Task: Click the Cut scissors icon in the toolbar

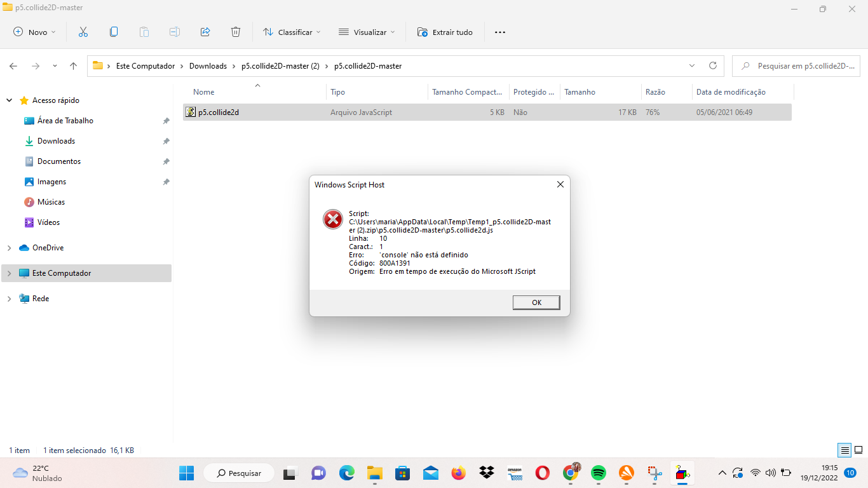Action: [83, 32]
